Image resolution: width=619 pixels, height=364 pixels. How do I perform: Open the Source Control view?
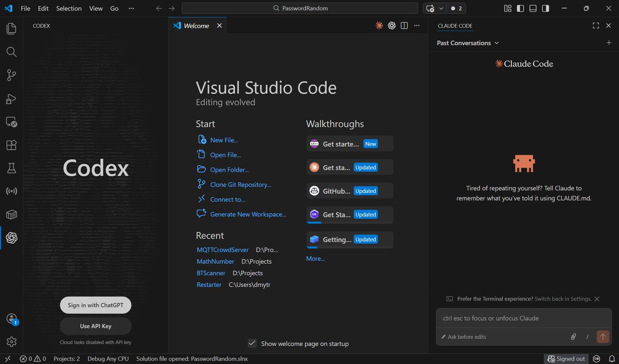pyautogui.click(x=11, y=75)
